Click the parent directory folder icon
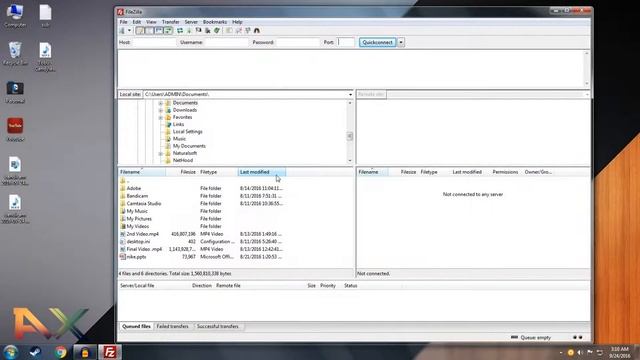Image resolution: width=640 pixels, height=360 pixels. click(122, 181)
